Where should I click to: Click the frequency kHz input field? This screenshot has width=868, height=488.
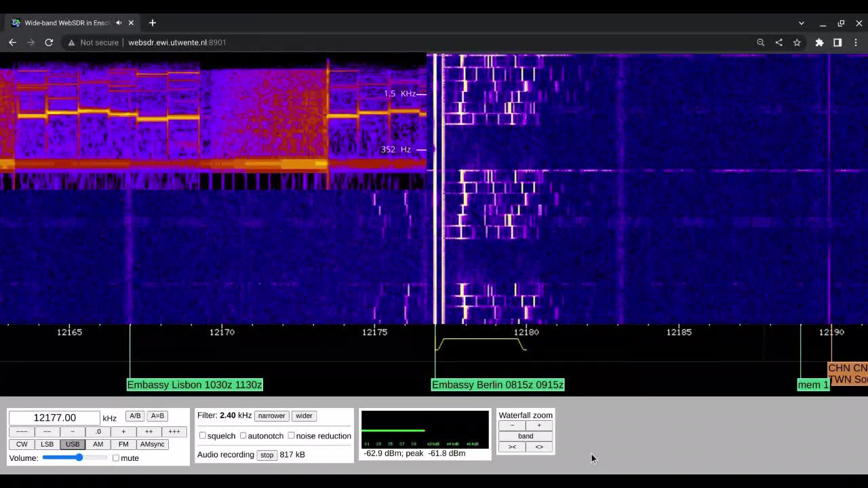[x=54, y=418]
